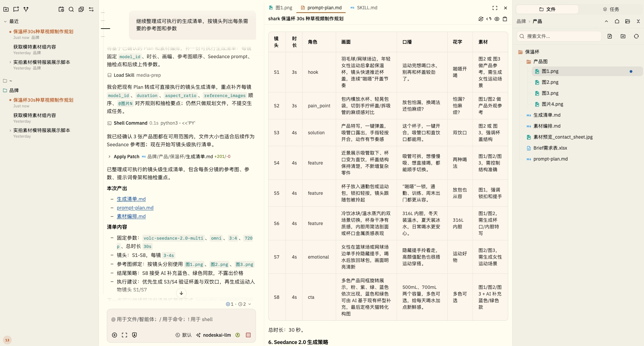Select the 文件 tab in right panel
The height and width of the screenshot is (346, 644).
click(547, 9)
